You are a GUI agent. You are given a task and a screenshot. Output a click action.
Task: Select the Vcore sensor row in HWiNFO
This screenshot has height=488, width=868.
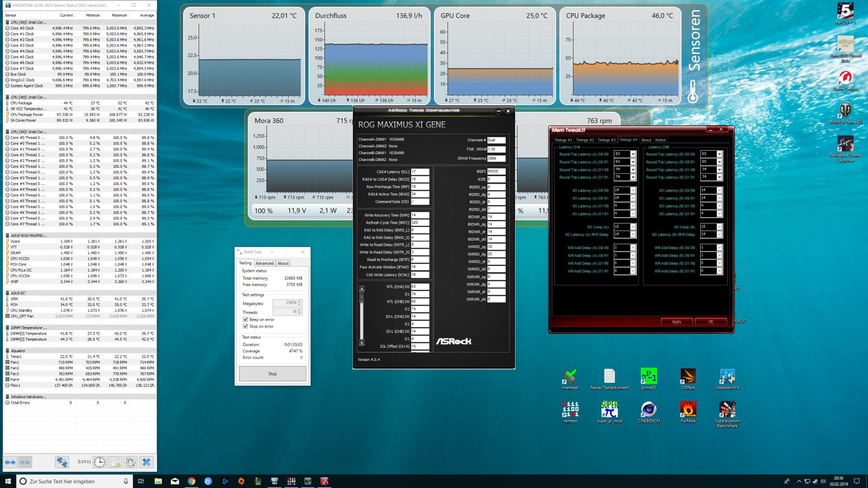(x=80, y=241)
